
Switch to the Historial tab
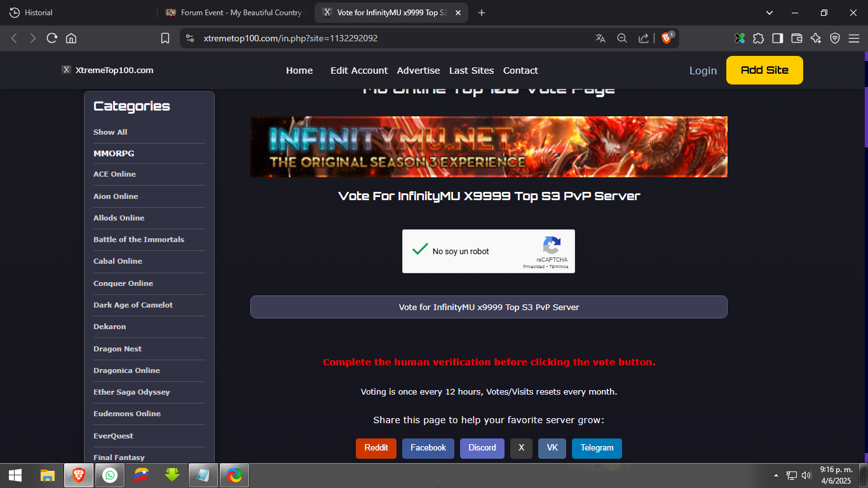pos(78,13)
